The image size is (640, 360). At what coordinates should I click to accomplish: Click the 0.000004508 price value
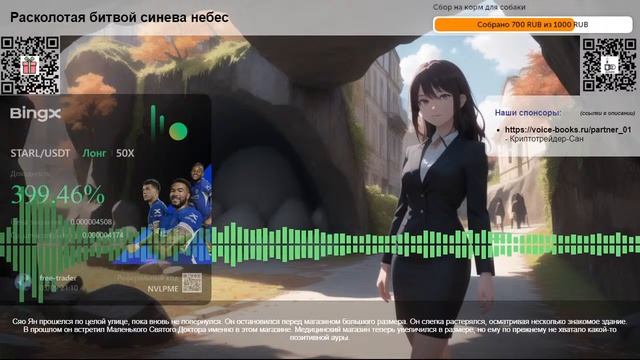(91, 222)
